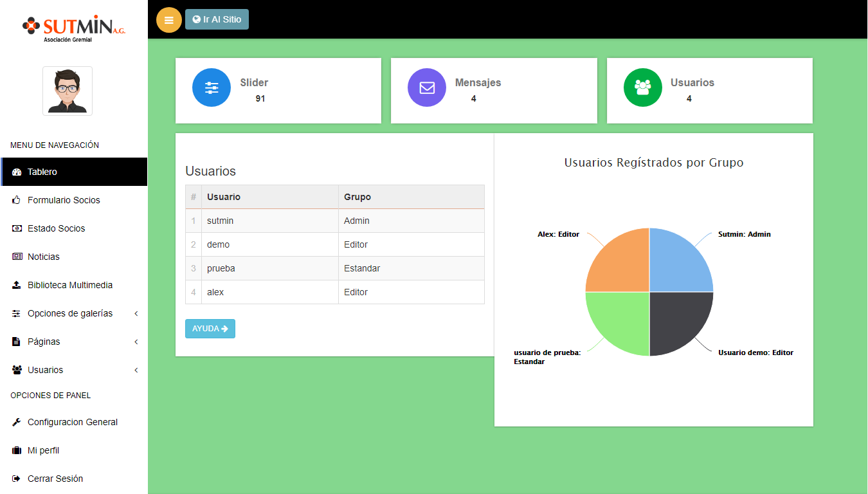The width and height of the screenshot is (868, 494).
Task: Click the blue Slider sliders icon
Action: 212,87
